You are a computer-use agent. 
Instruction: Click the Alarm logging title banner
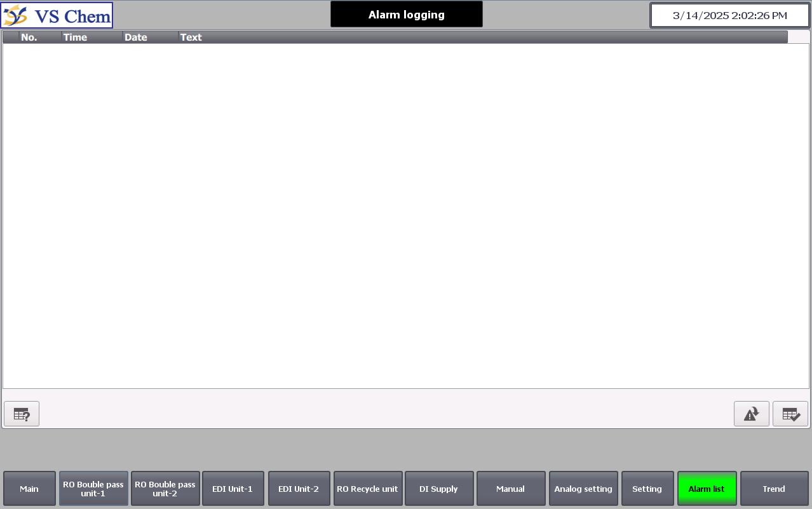pyautogui.click(x=407, y=14)
